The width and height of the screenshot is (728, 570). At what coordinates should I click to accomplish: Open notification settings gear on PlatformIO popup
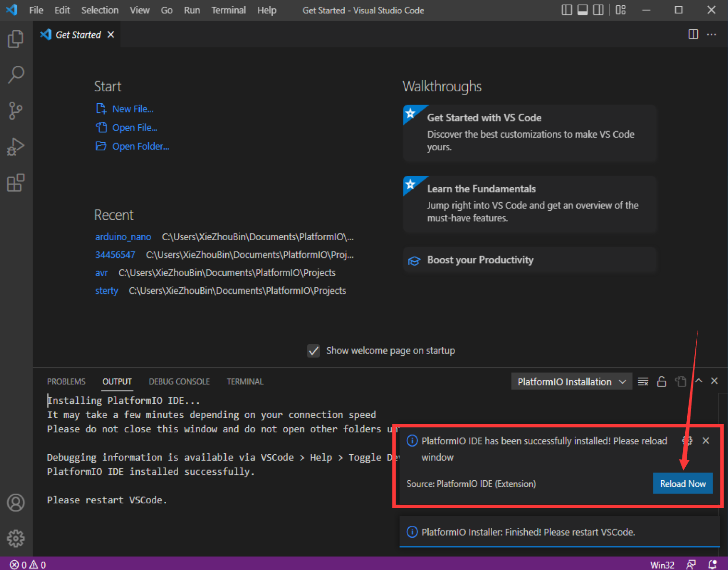click(687, 440)
